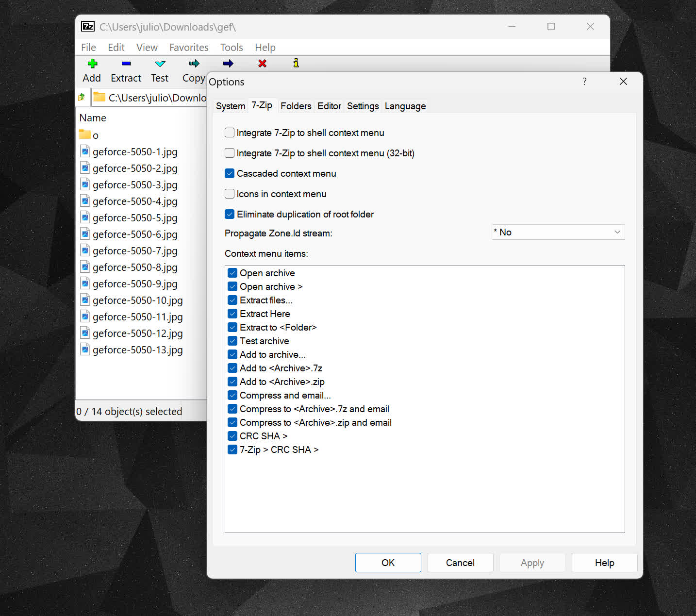
Task: Click the 7z application icon in title bar
Action: [x=87, y=26]
